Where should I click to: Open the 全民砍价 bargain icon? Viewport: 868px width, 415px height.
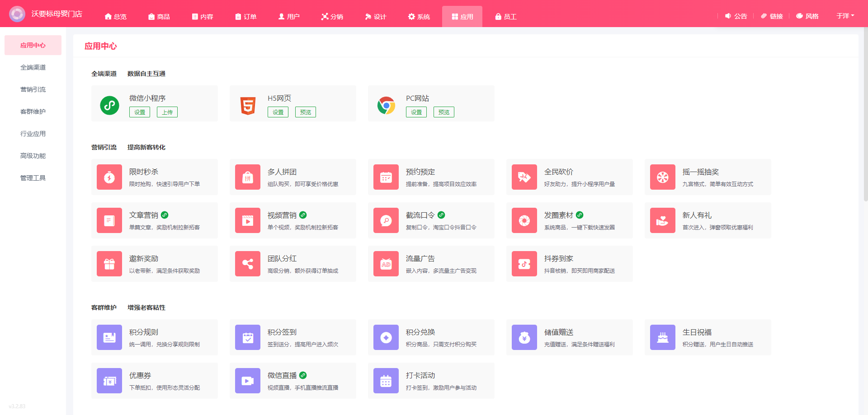[x=524, y=177]
